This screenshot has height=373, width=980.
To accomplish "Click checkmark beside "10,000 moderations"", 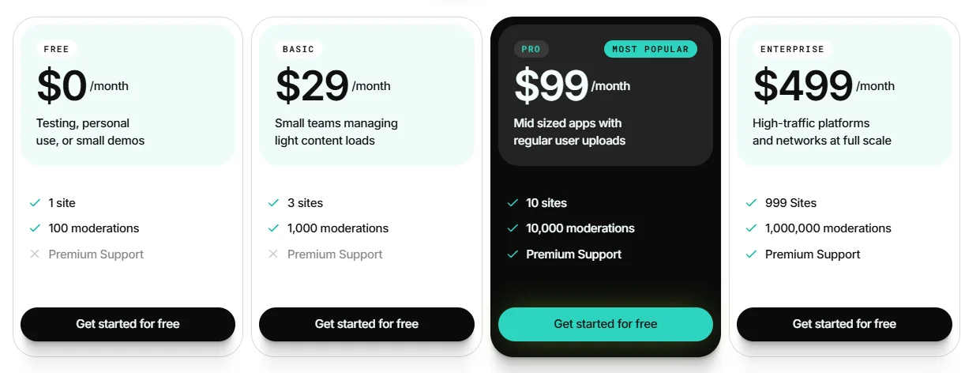I will pyautogui.click(x=513, y=228).
